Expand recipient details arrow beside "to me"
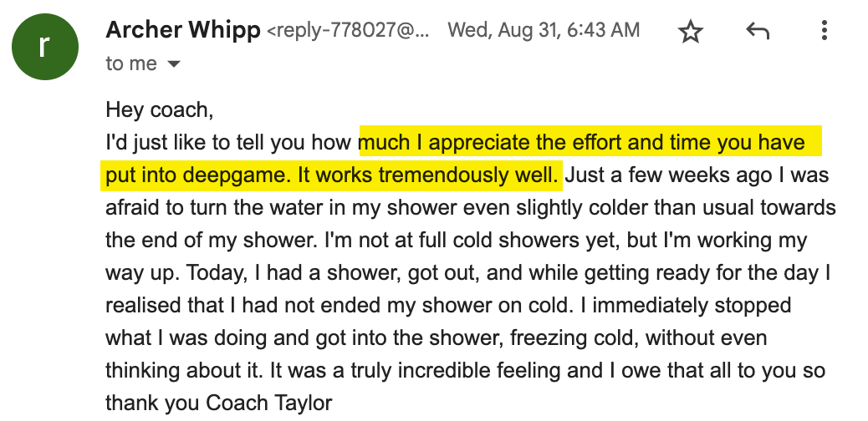This screenshot has width=868, height=421. 174,64
